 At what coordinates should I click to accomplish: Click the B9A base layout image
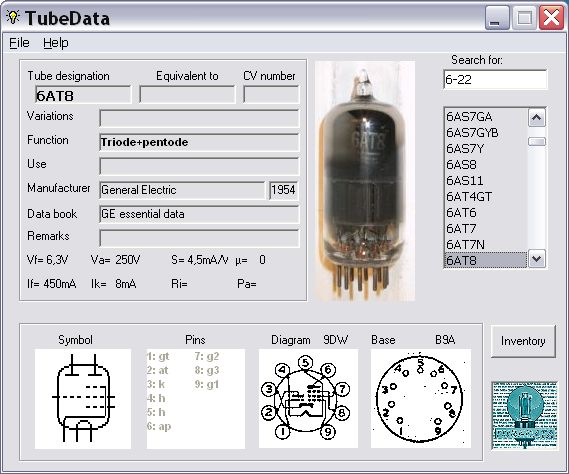click(x=421, y=399)
